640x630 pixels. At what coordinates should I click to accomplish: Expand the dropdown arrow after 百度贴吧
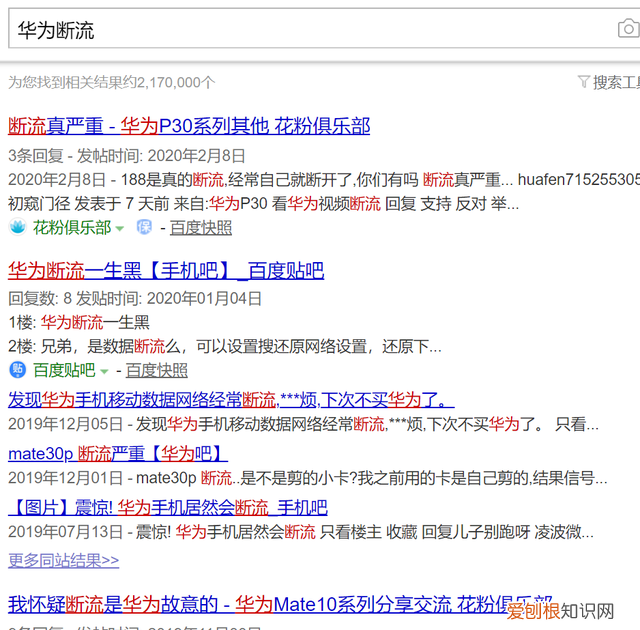104,371
